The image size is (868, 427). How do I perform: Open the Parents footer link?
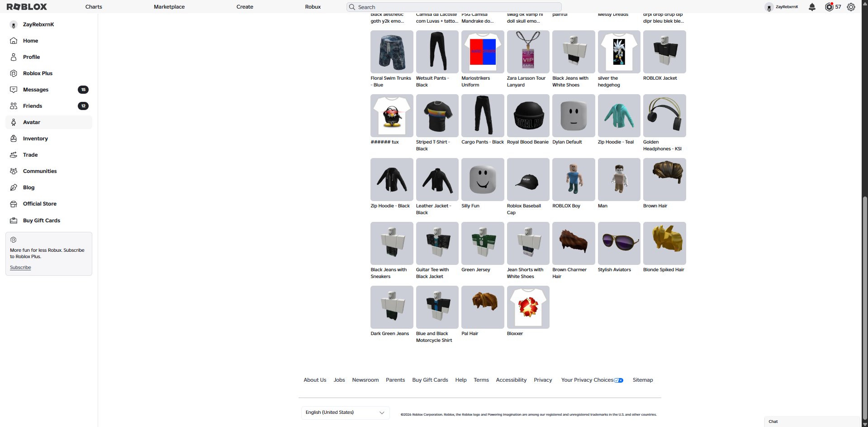click(395, 380)
